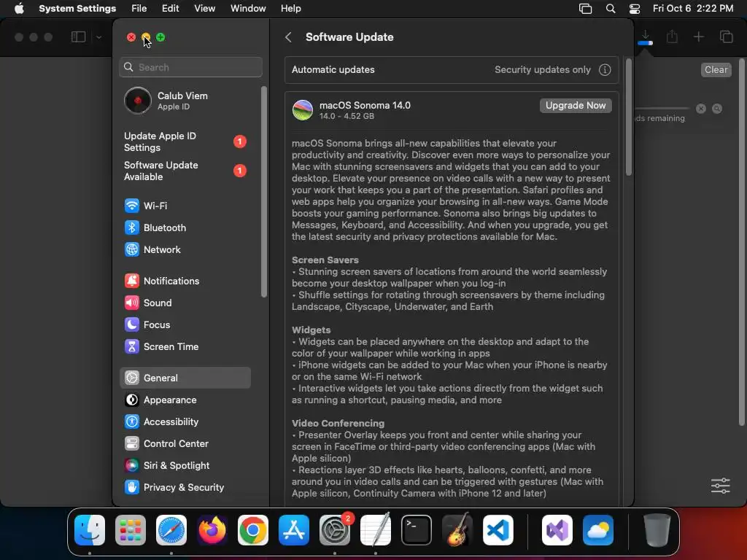Viewport: 747px width, 560px height.
Task: Open the Edit menu
Action: pos(171,9)
